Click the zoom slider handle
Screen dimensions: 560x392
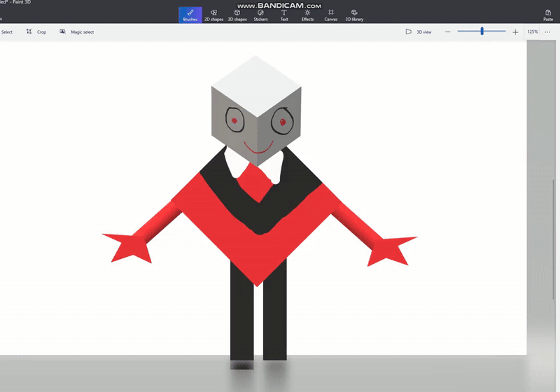(482, 31)
